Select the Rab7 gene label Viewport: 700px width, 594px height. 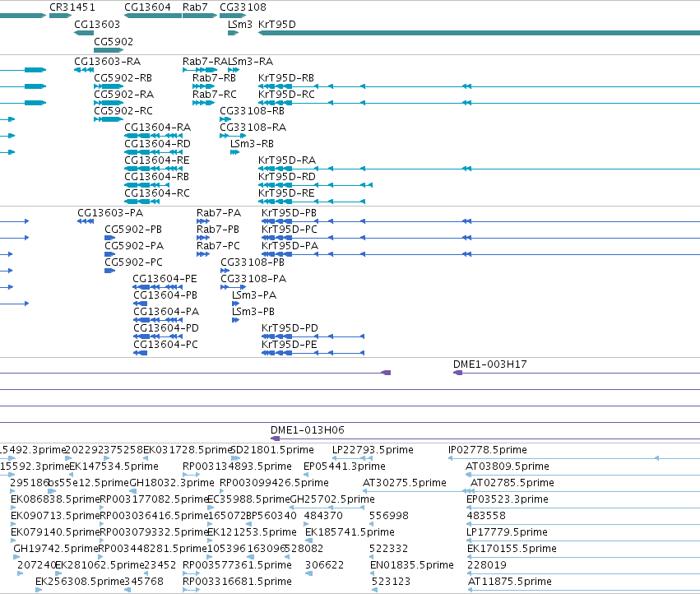click(x=195, y=7)
